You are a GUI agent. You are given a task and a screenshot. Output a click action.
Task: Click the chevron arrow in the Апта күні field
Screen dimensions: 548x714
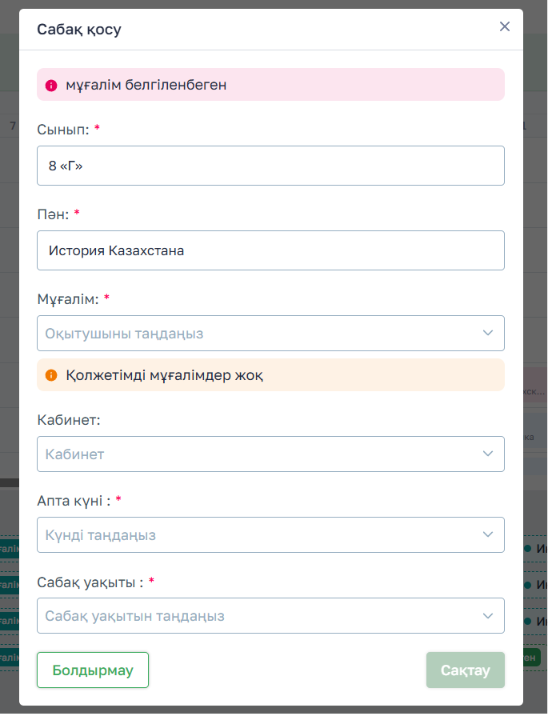[487, 535]
